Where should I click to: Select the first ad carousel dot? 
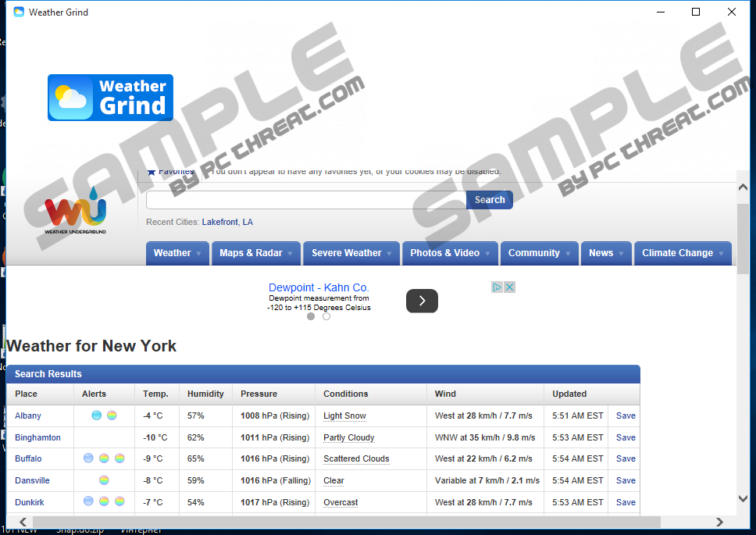tap(311, 316)
